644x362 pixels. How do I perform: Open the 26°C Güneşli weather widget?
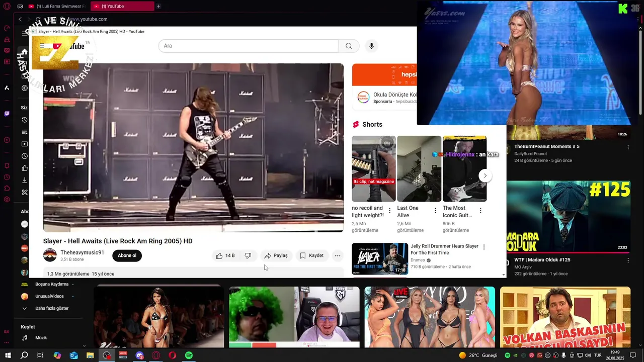point(477,355)
